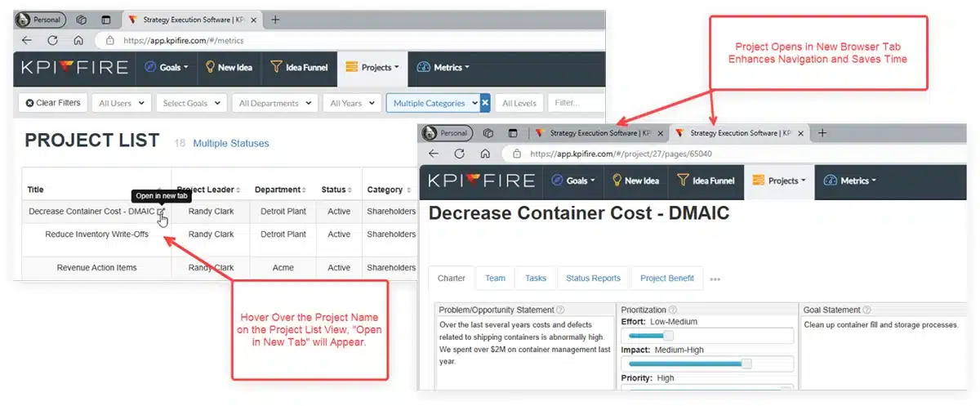Click the help icon beside Prioritization
The height and width of the screenshot is (406, 980).
pyautogui.click(x=672, y=310)
